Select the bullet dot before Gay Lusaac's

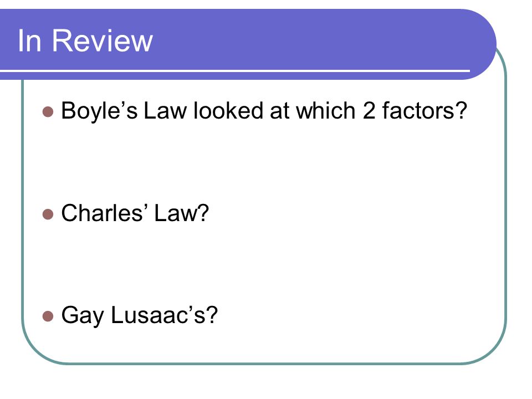coord(48,316)
